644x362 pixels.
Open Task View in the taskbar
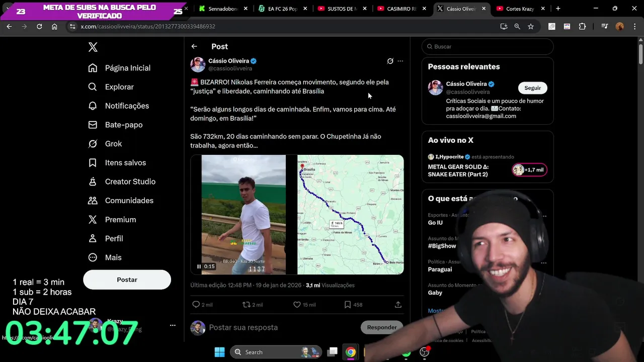[x=333, y=352]
